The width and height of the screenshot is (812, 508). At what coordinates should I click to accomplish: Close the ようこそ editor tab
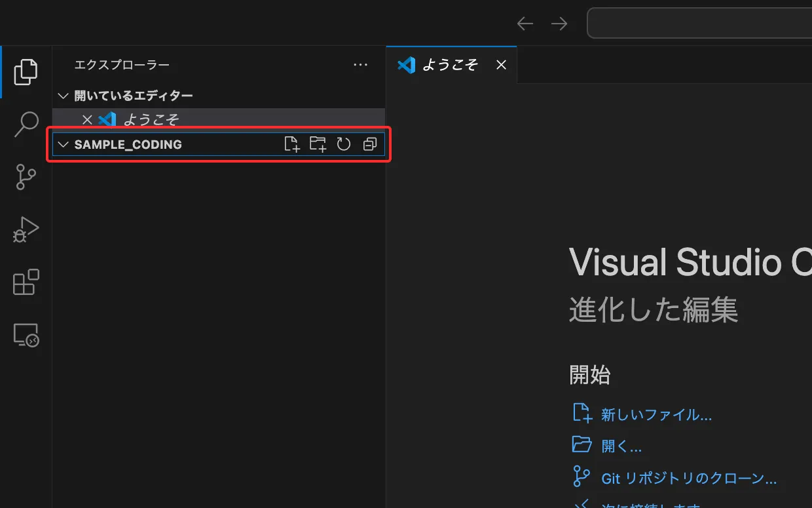(501, 65)
